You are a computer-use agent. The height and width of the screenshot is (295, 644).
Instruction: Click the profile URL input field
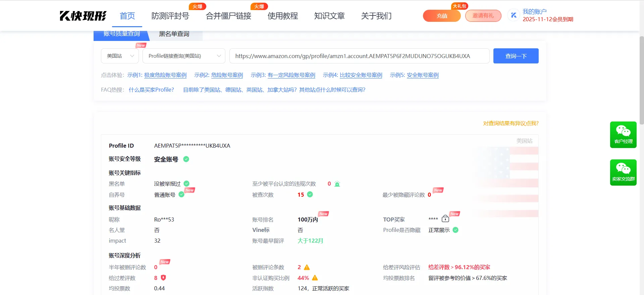[x=359, y=56]
